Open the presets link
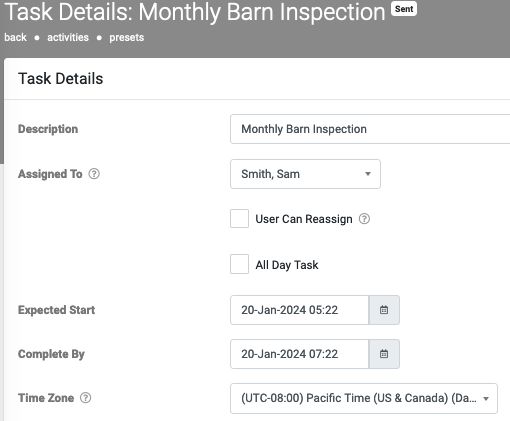The image size is (510, 421). 127,37
